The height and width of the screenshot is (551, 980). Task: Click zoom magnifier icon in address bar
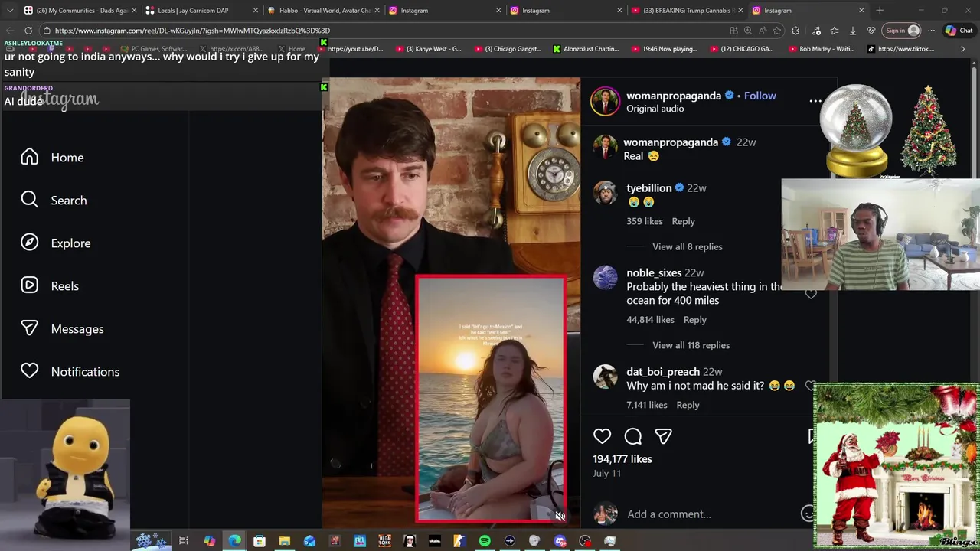[748, 31]
